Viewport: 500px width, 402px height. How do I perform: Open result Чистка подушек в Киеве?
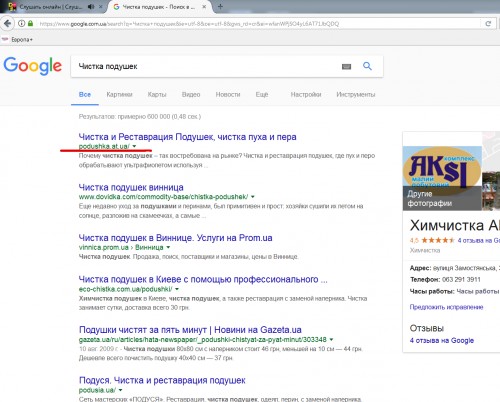[203, 279]
